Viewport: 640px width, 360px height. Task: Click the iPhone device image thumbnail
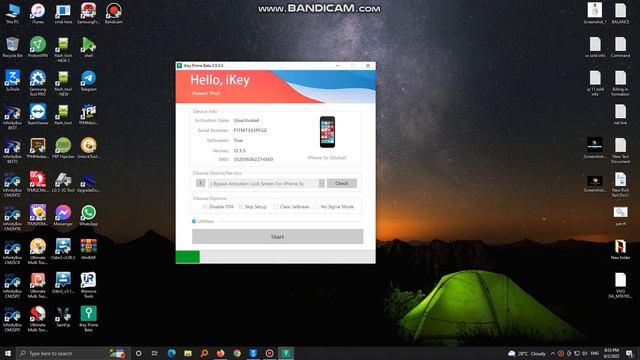pos(327,132)
